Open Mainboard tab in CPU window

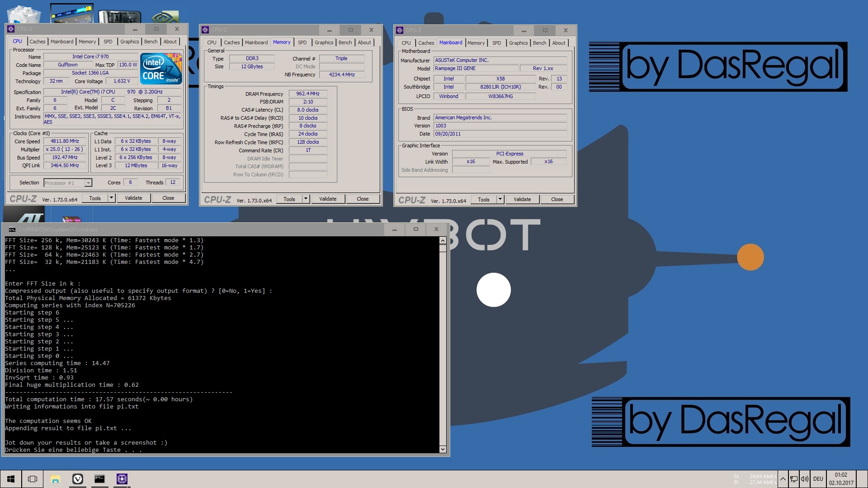62,42
